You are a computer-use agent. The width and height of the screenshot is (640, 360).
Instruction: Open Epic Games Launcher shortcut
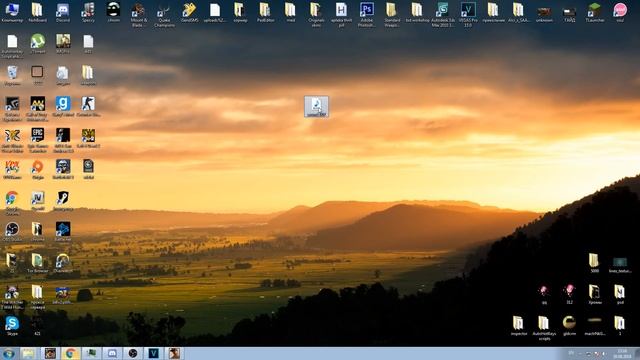(38, 140)
